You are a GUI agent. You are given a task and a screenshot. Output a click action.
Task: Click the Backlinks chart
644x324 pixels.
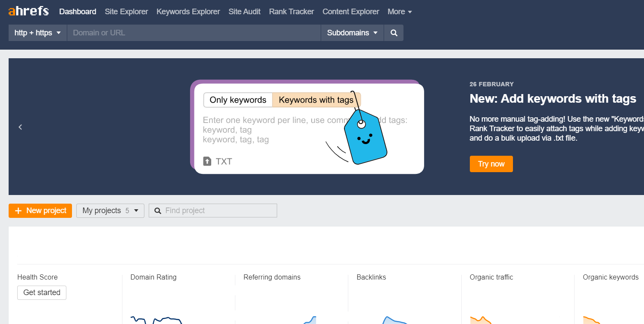point(395,320)
